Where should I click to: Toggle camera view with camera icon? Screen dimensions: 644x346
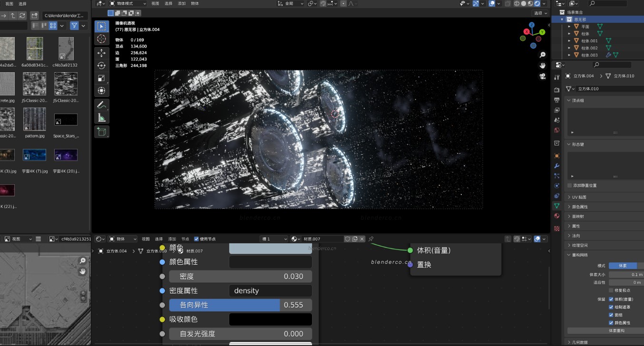[x=542, y=77]
